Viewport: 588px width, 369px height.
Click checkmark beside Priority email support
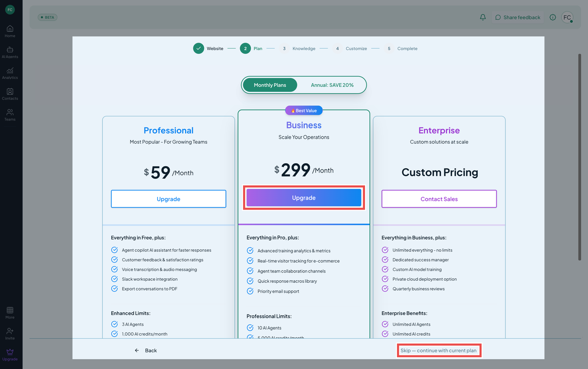point(250,291)
